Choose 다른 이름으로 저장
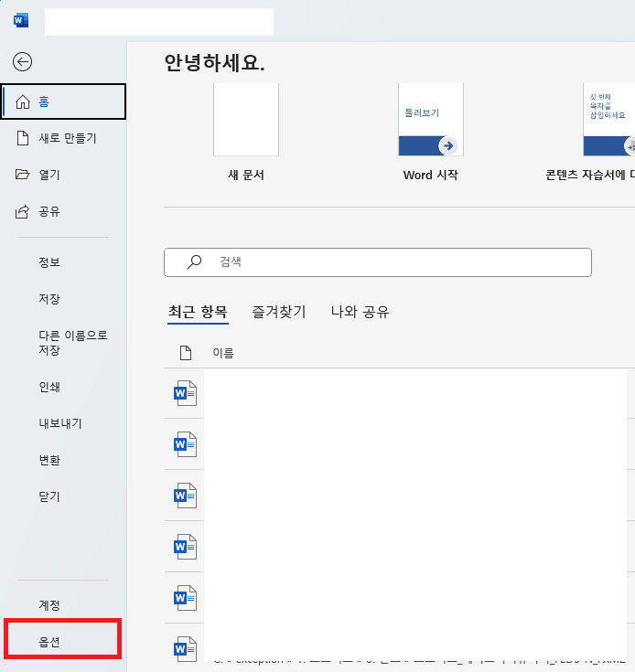Viewport: 635px width, 672px height. pos(73,343)
